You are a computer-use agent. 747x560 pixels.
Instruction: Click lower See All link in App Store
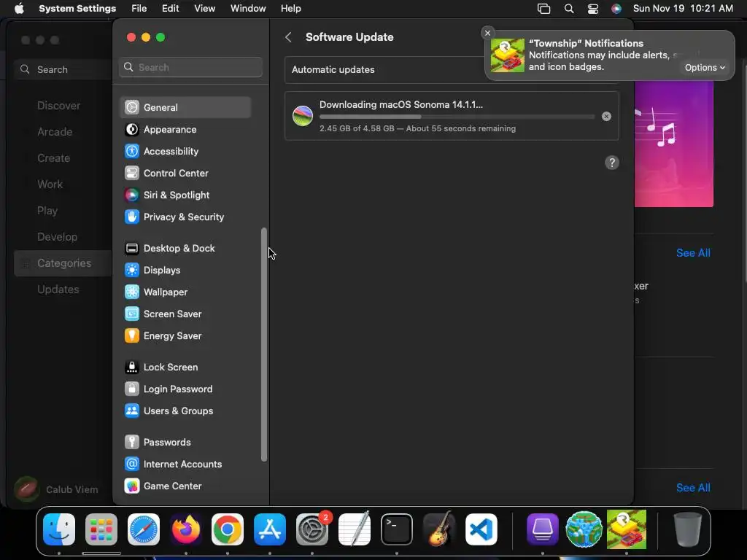(693, 488)
